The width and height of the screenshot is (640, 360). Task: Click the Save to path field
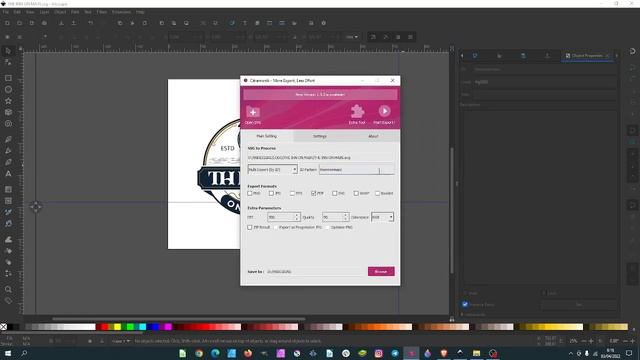click(316, 271)
